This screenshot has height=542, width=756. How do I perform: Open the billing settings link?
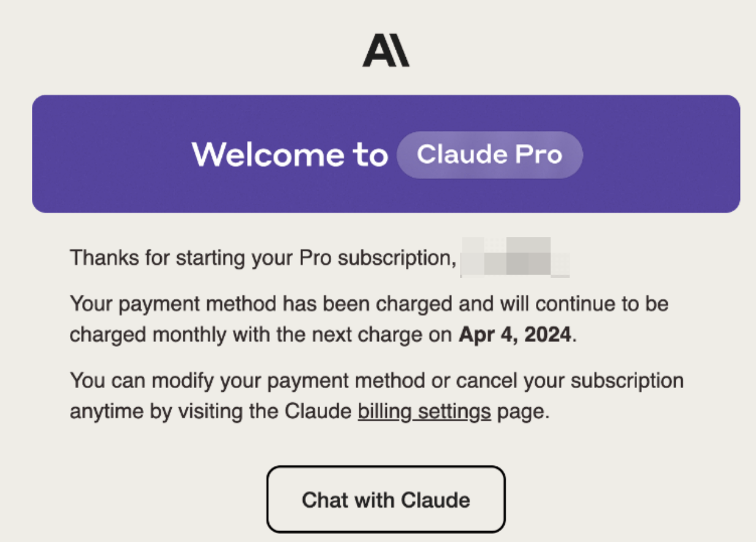tap(424, 411)
